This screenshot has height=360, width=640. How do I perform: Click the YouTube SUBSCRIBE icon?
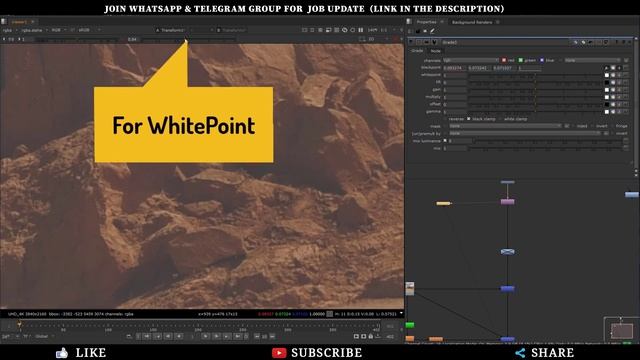pyautogui.click(x=279, y=353)
